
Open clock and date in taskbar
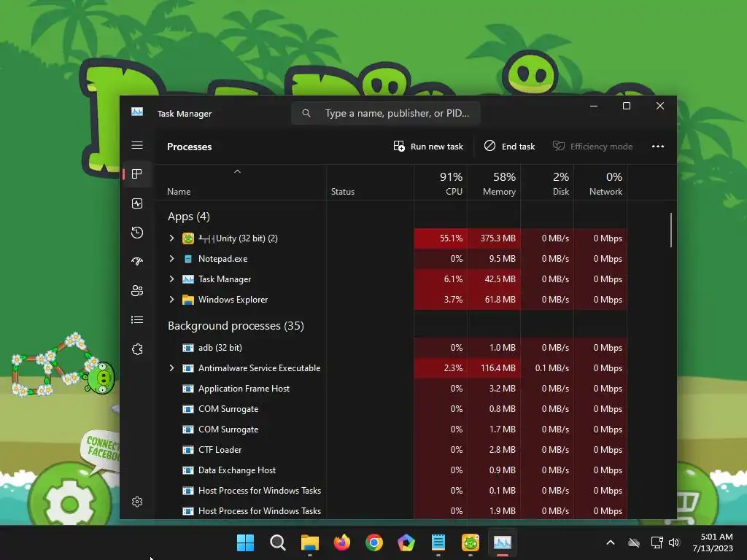pyautogui.click(x=713, y=542)
